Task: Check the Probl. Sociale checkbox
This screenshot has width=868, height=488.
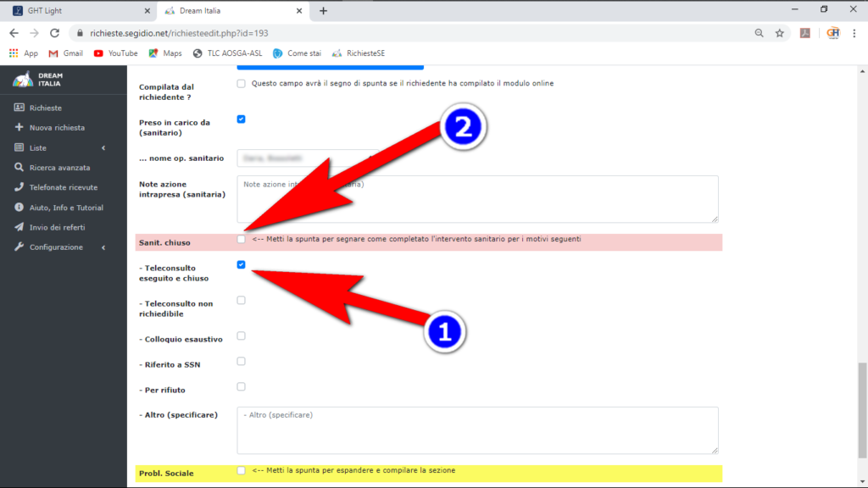Action: coord(242,470)
